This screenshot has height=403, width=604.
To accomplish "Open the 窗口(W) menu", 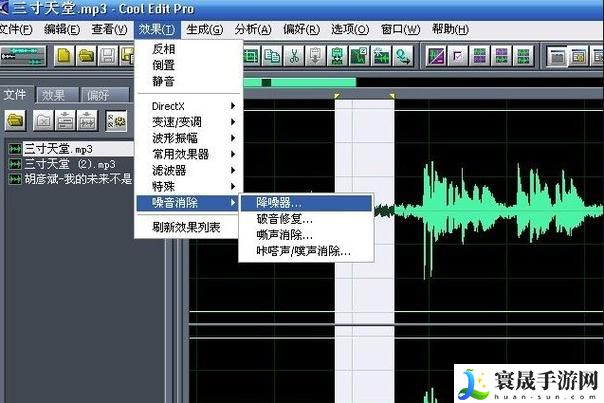I will pos(400,29).
